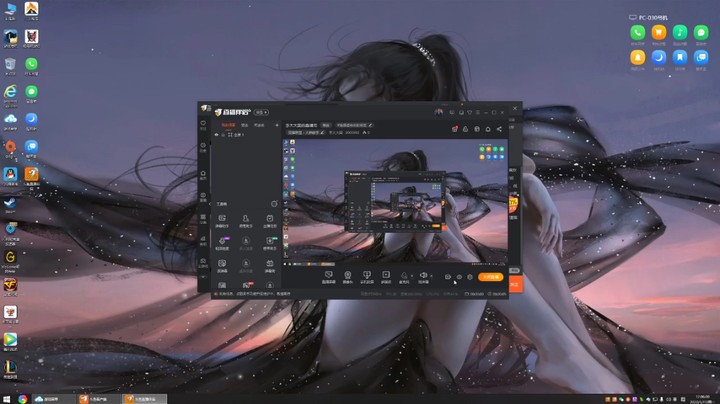The width and height of the screenshot is (720, 404).
Task: Switch to the cloud app taskbar button
Action: tap(53, 399)
